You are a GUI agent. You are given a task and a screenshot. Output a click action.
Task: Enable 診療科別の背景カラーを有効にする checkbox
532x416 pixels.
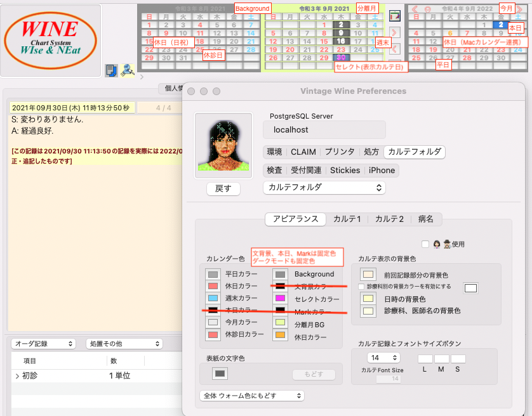click(x=361, y=287)
